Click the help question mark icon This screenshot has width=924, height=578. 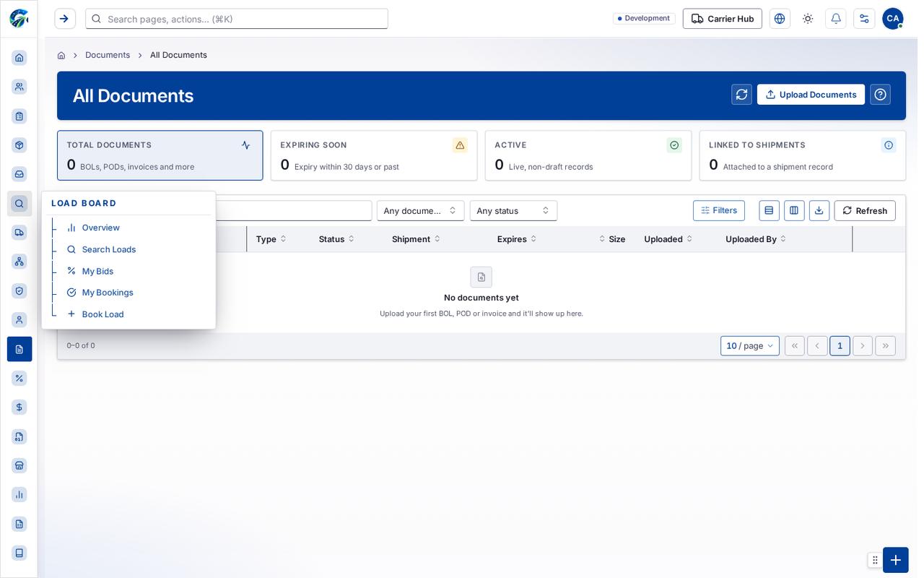880,95
